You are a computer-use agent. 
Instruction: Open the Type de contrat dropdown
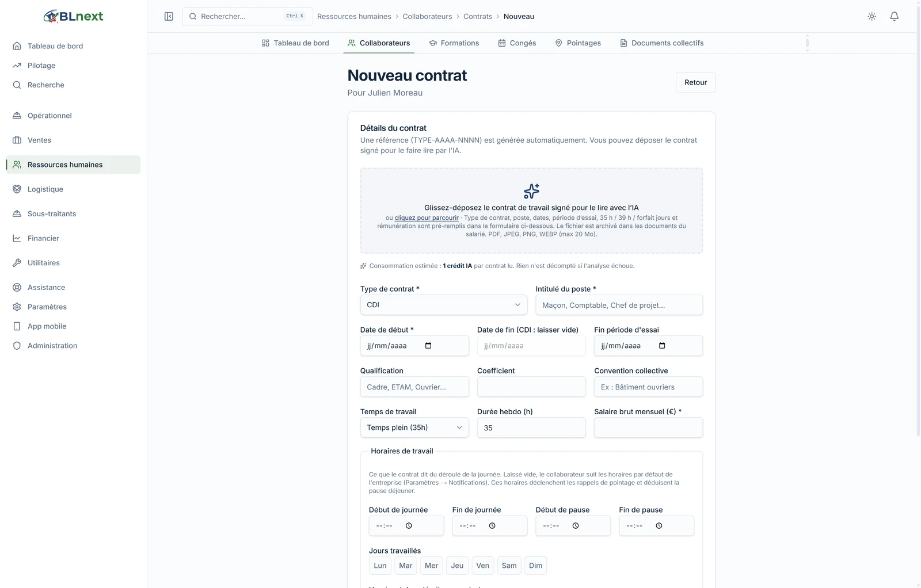coord(443,305)
